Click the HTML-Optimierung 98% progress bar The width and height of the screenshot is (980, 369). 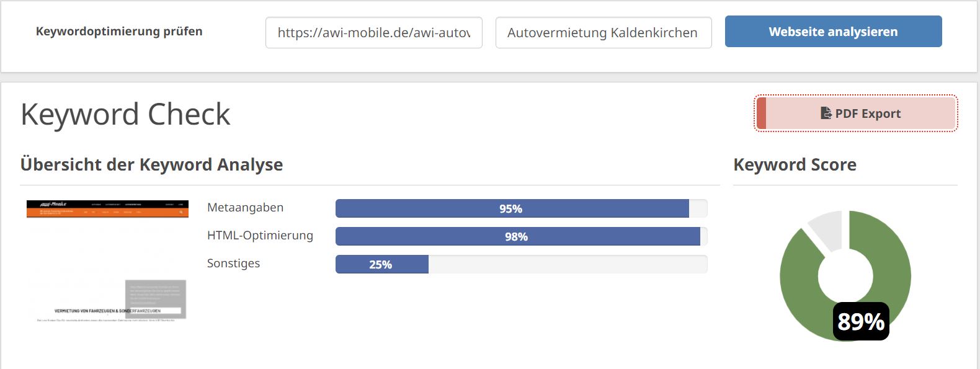pyautogui.click(x=522, y=236)
